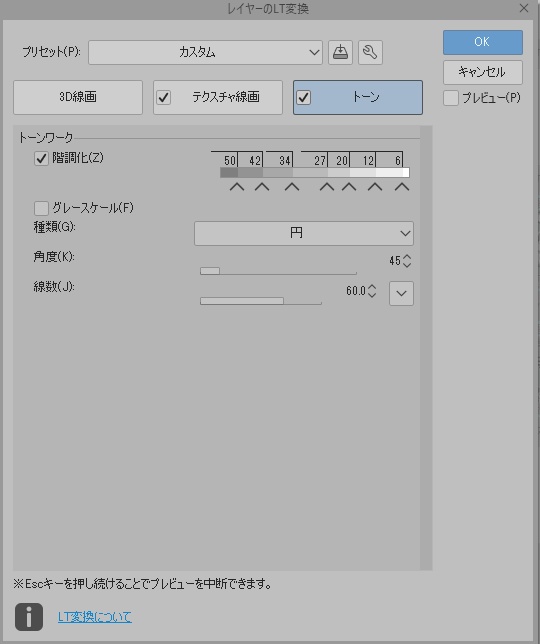Click the gradation value box 34

279,159
